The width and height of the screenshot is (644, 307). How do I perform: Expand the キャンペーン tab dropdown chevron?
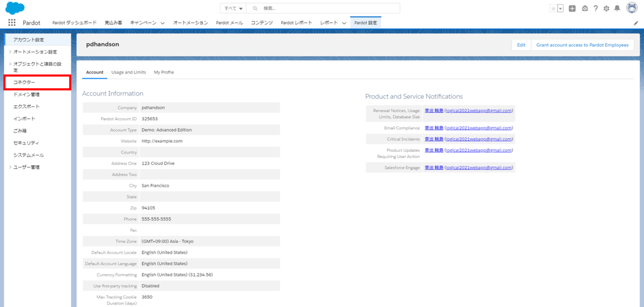163,23
